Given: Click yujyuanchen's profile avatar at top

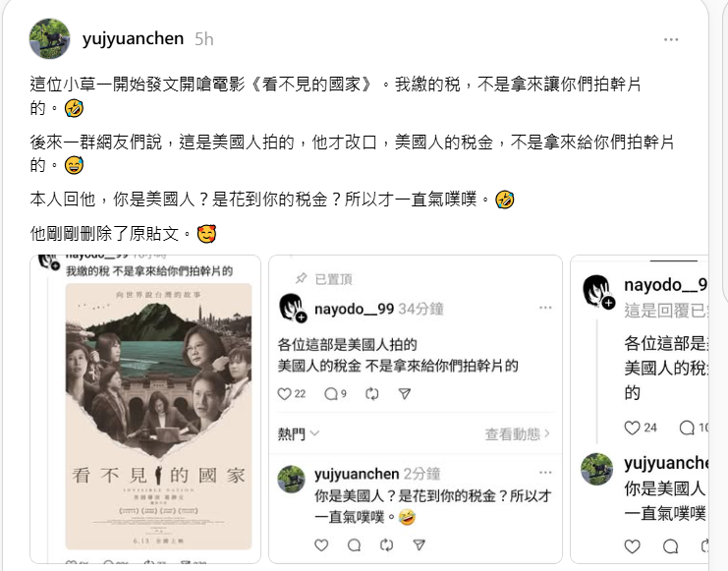Looking at the screenshot, I should [50, 38].
